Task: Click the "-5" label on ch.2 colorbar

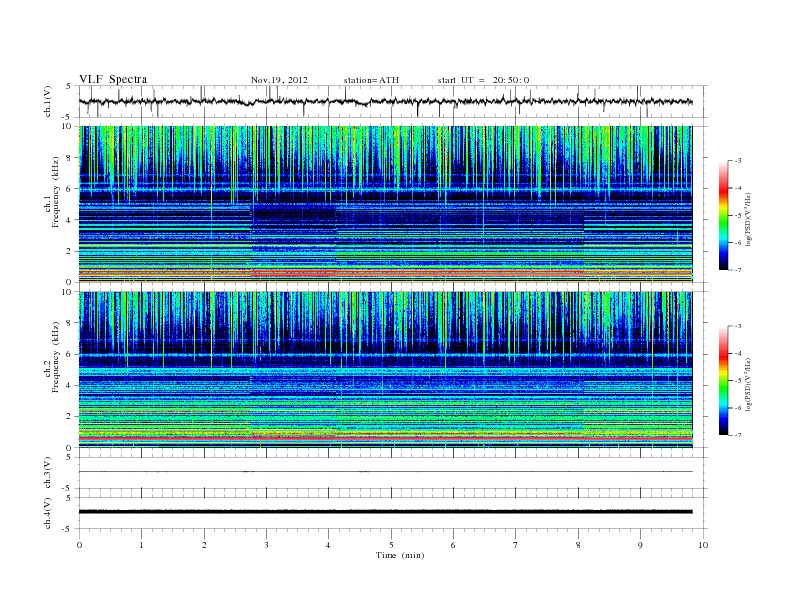Action: 738,381
